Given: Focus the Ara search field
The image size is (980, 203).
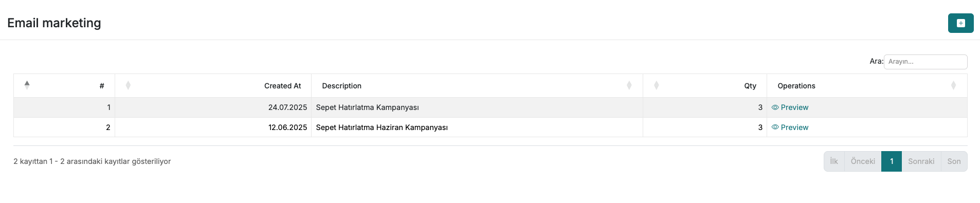Looking at the screenshot, I should tap(925, 62).
